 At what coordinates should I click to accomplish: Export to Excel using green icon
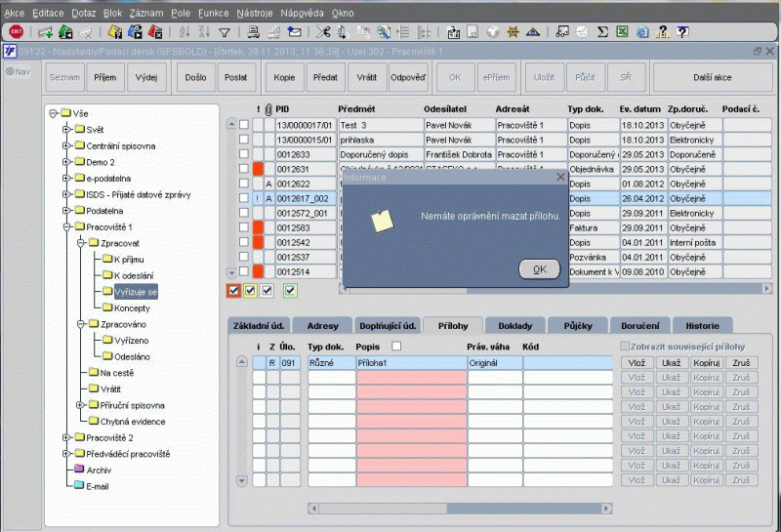[622, 31]
